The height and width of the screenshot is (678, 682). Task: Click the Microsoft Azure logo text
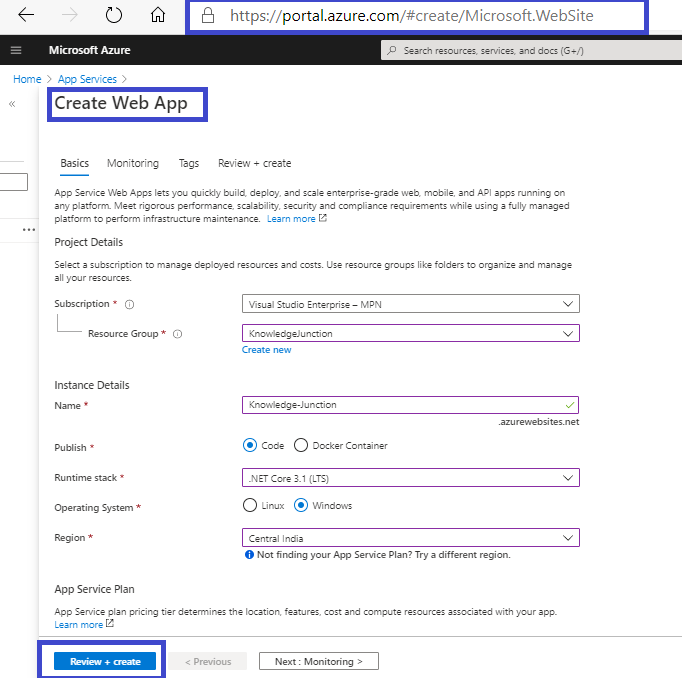90,50
